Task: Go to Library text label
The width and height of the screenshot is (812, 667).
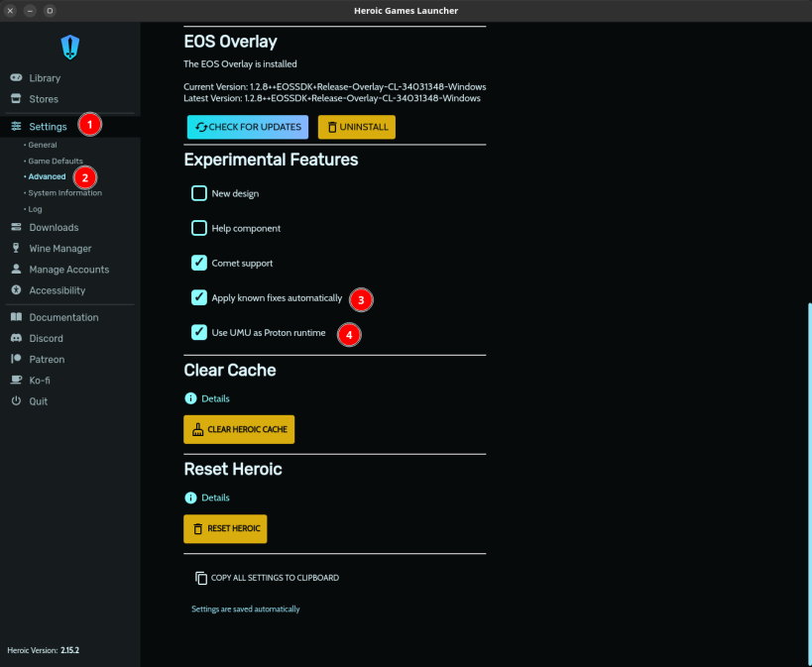Action: (45, 78)
